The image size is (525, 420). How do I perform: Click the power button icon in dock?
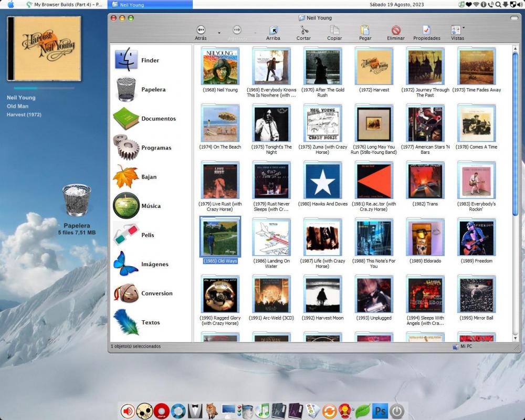(397, 411)
